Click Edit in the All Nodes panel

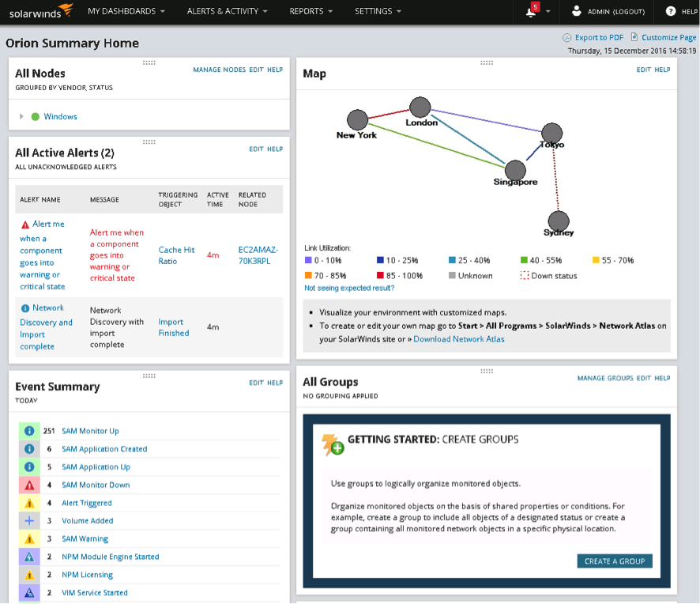tap(256, 70)
